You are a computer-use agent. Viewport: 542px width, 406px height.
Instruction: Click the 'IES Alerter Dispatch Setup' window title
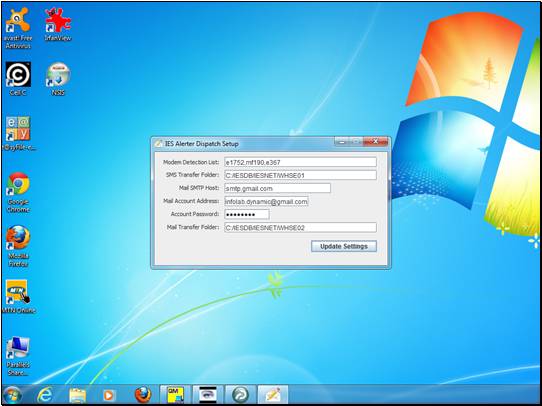tap(202, 144)
